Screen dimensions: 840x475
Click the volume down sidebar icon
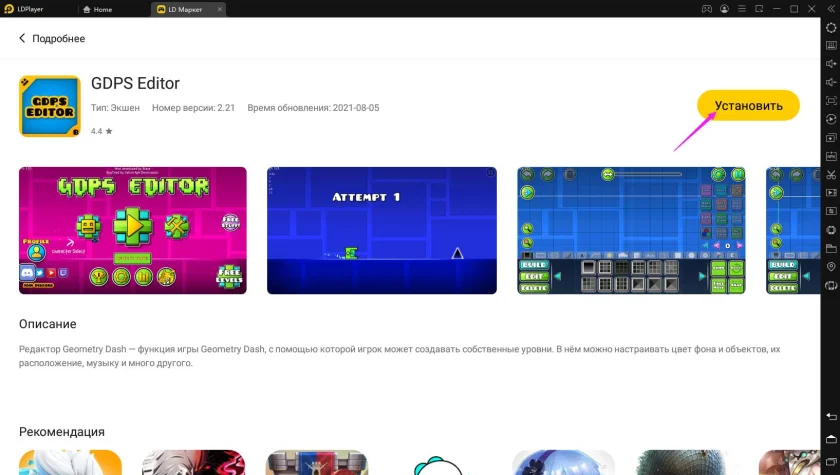pos(831,82)
